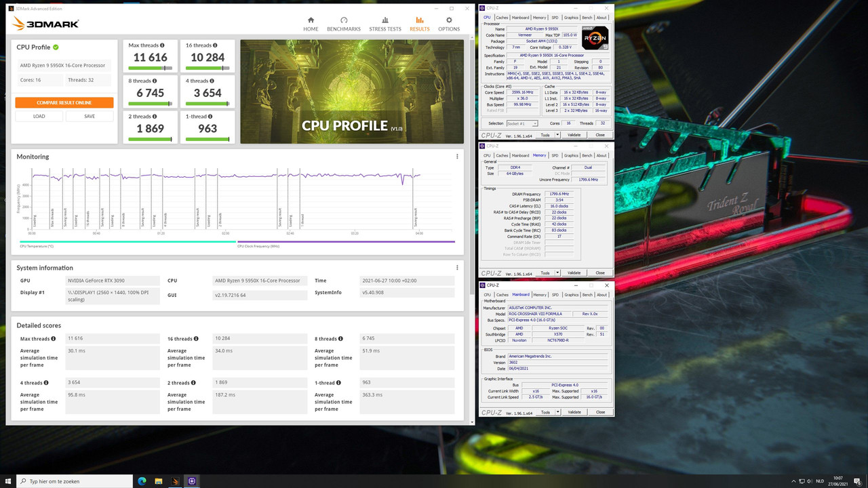Click Validate in CPU-Z processor window
Image resolution: width=868 pixels, height=488 pixels.
click(574, 135)
